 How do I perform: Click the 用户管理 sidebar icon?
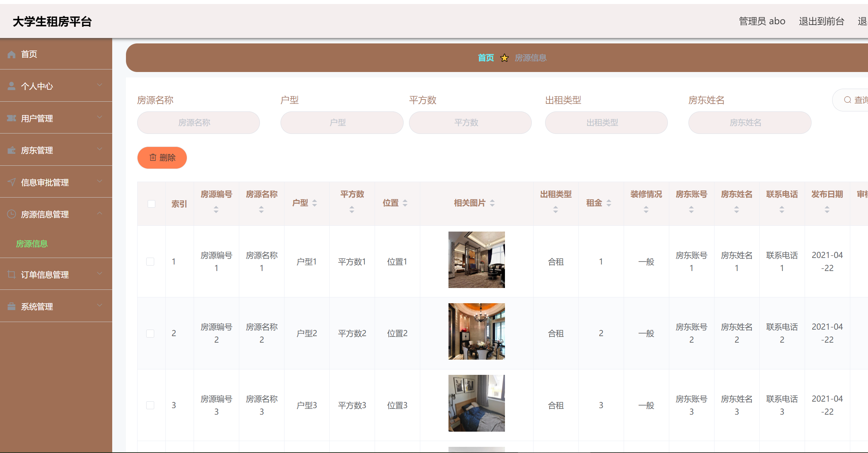point(12,118)
